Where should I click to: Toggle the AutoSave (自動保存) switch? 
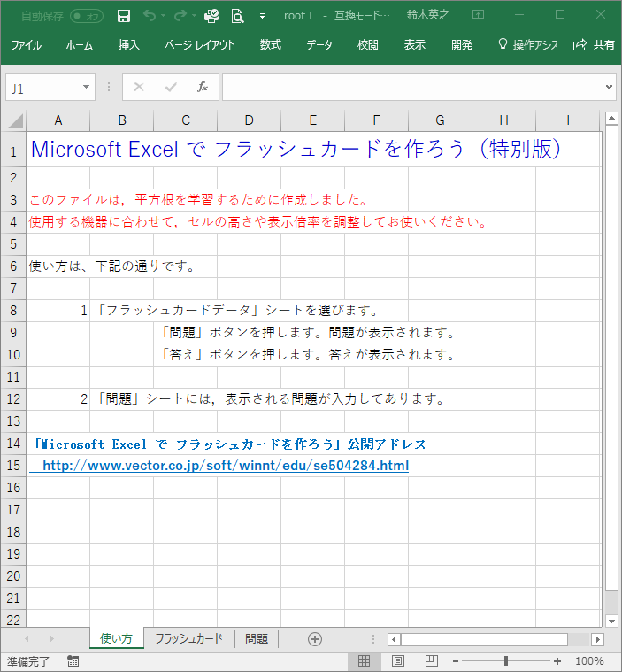[x=86, y=15]
